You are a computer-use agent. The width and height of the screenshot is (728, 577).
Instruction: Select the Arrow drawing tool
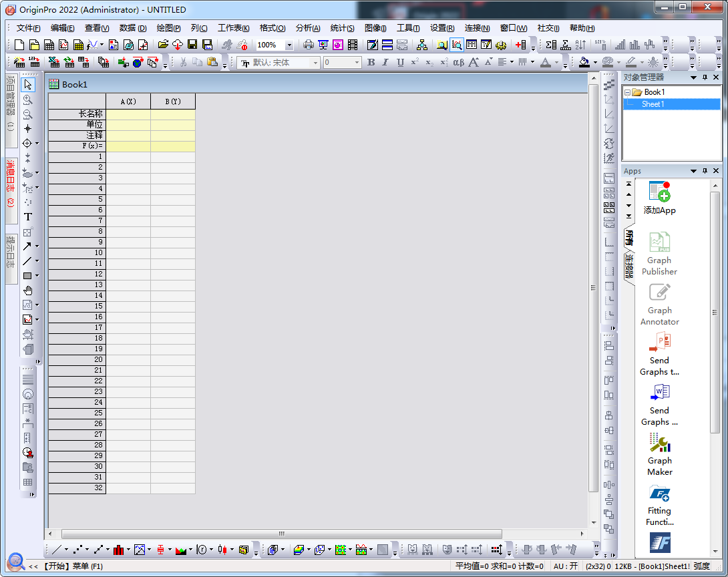27,246
